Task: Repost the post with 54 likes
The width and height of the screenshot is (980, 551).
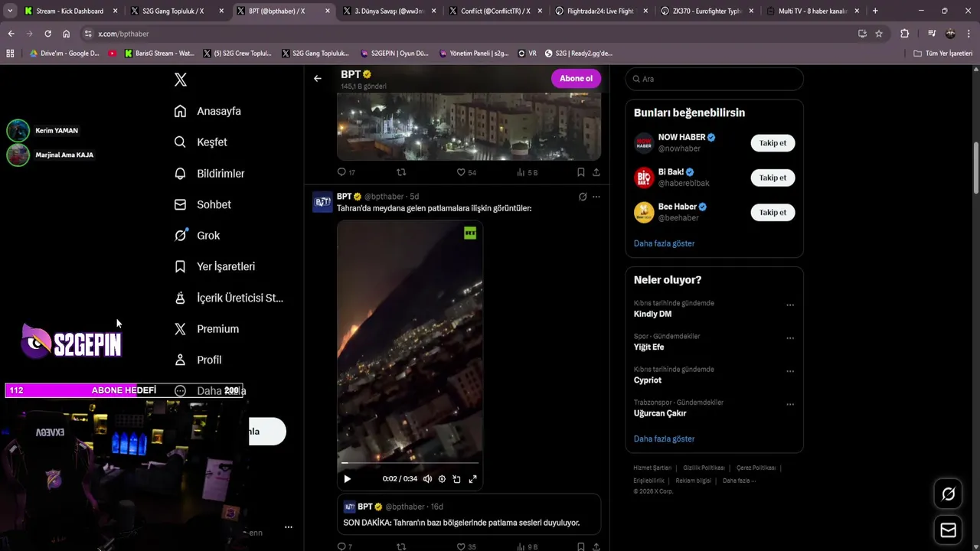Action: point(401,172)
